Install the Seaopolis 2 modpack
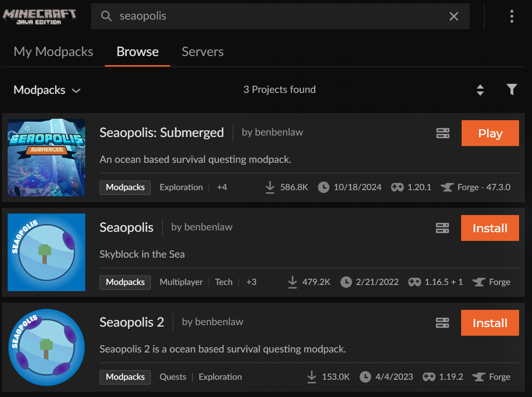The width and height of the screenshot is (532, 397). (490, 323)
